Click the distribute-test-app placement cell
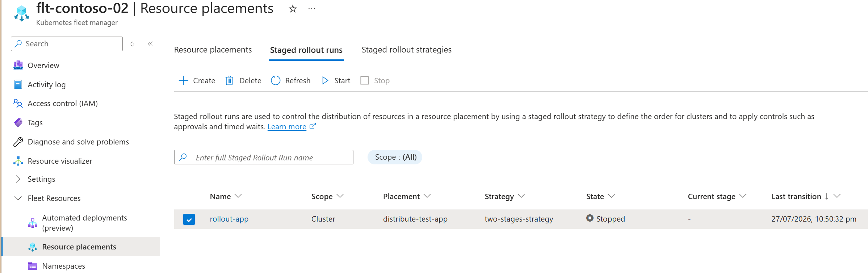The width and height of the screenshot is (868, 273). [415, 219]
